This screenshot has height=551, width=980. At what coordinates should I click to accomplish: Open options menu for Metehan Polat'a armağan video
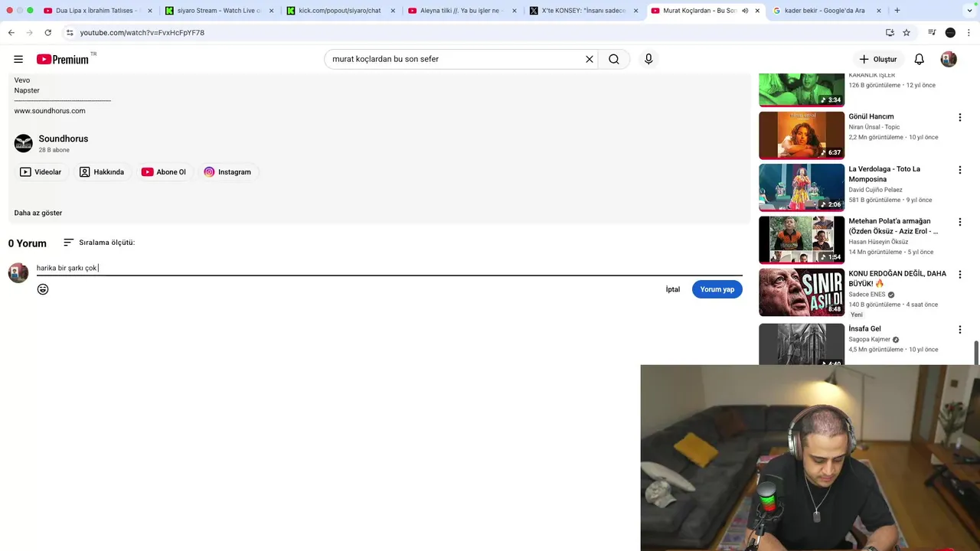pos(959,222)
